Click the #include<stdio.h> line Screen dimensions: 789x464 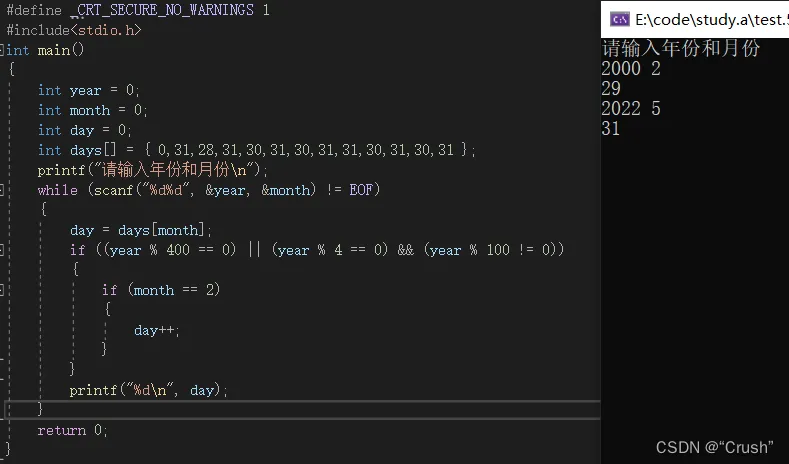(x=73, y=30)
